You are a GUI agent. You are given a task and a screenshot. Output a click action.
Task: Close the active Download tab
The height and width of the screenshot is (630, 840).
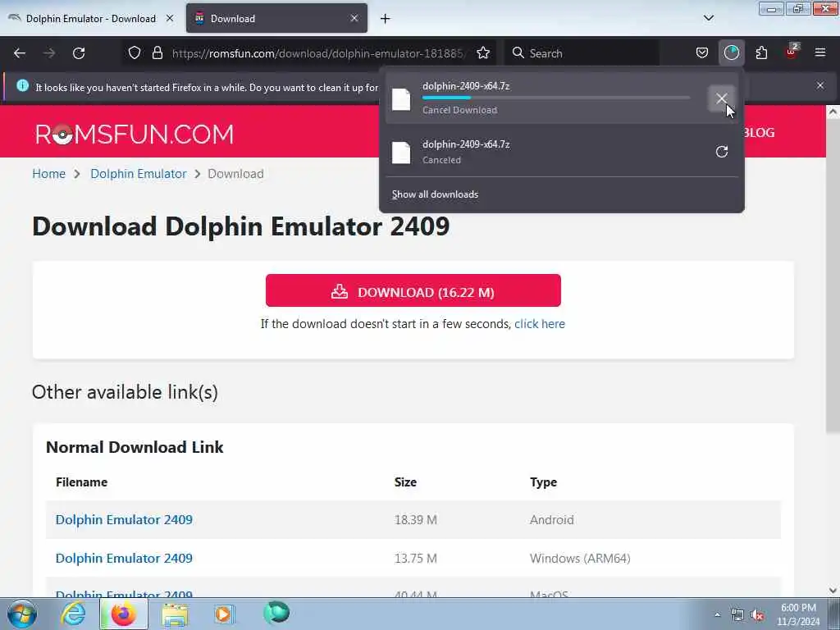coord(354,18)
